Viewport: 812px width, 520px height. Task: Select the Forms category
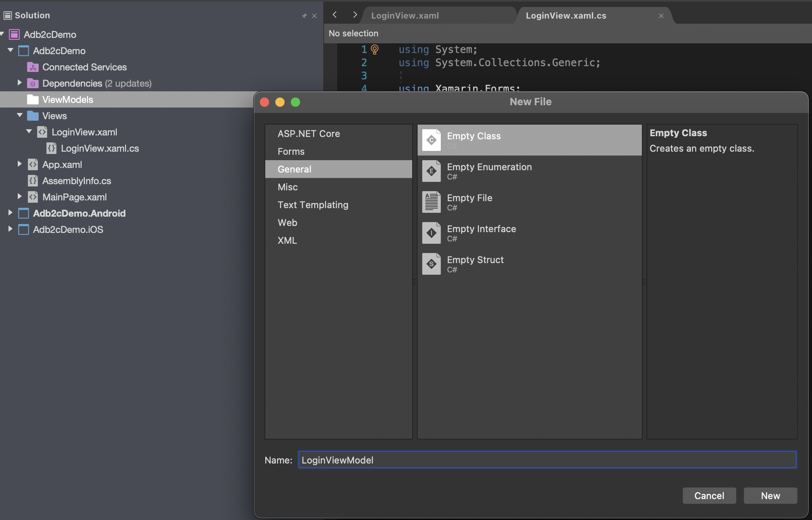291,152
